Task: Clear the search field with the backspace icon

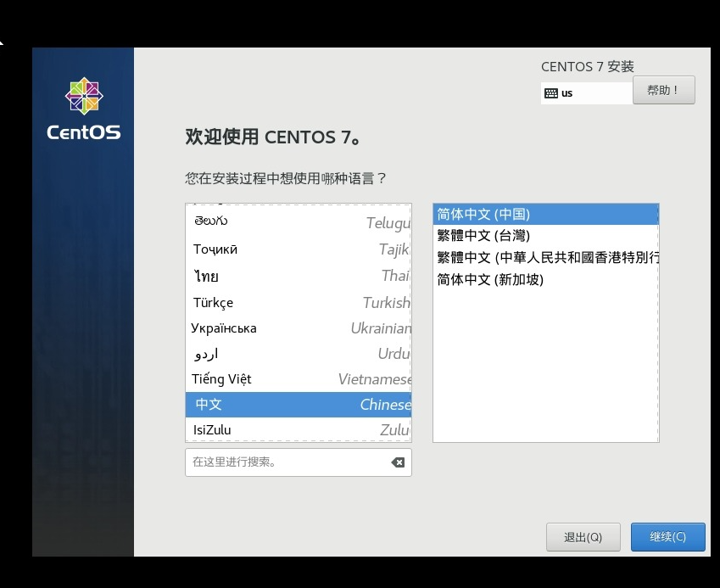Action: tap(398, 462)
